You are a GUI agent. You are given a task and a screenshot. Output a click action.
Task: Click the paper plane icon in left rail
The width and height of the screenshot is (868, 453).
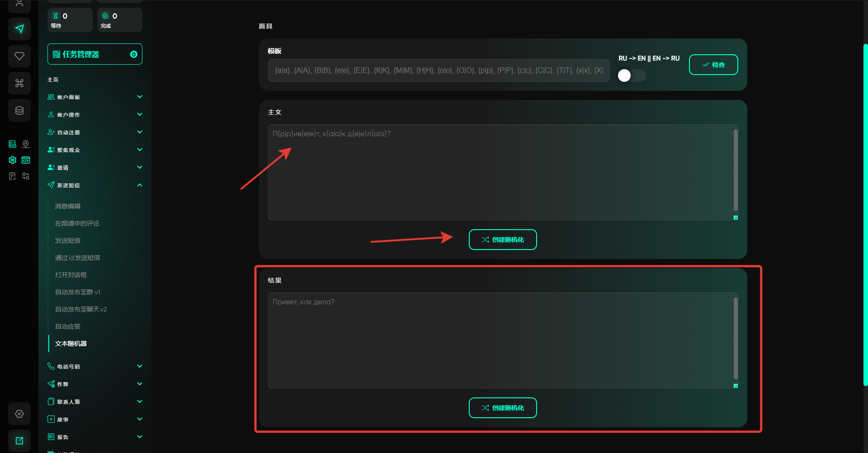(x=19, y=29)
